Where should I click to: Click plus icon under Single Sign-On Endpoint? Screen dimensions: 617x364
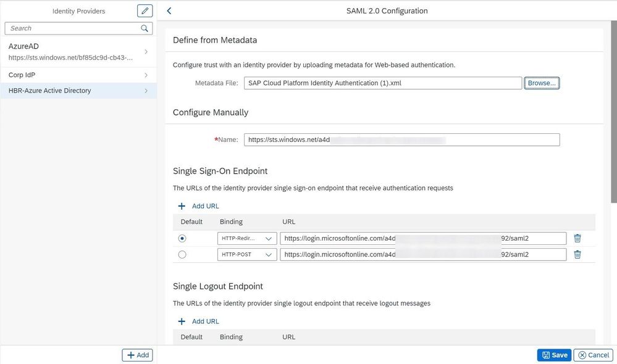pos(182,206)
